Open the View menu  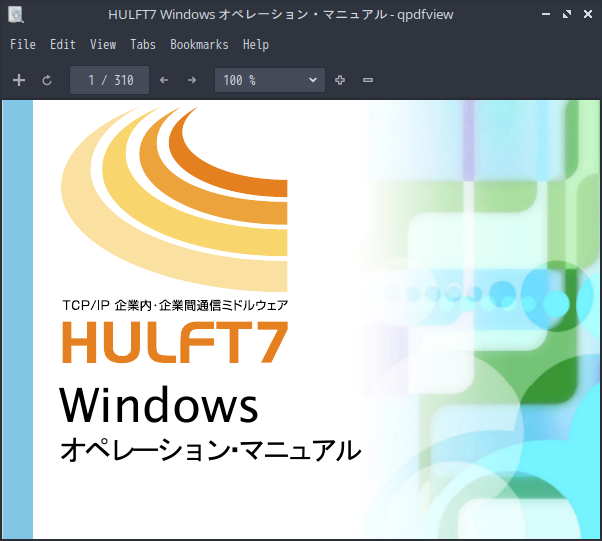tap(103, 45)
